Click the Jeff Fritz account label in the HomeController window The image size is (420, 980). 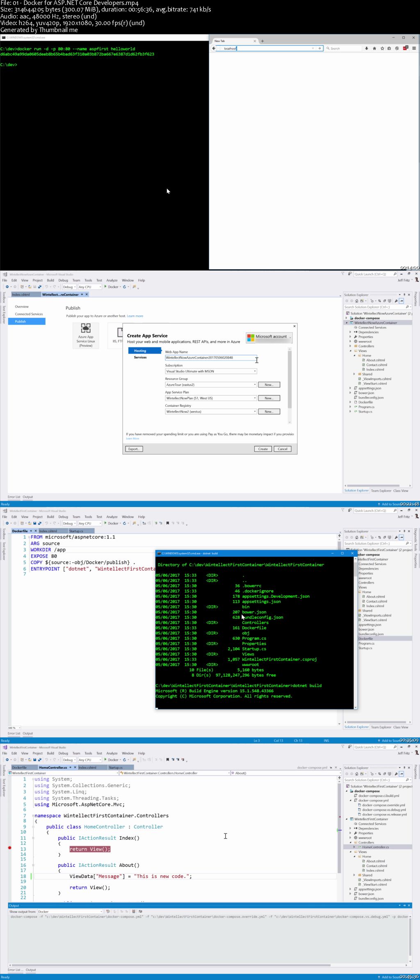pyautogui.click(x=404, y=753)
